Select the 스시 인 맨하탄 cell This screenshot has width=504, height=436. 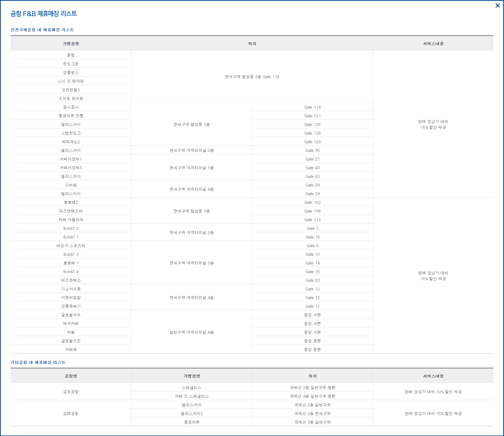pos(71,81)
